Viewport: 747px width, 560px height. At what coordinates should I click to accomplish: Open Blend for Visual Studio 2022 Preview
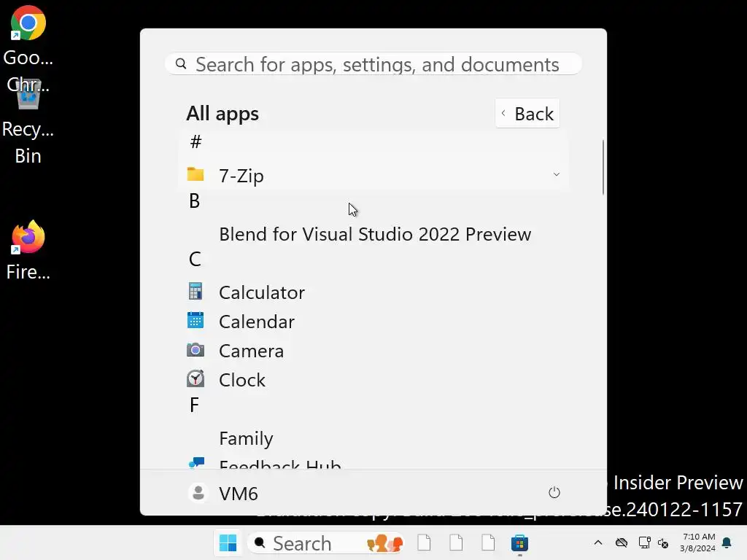(374, 234)
